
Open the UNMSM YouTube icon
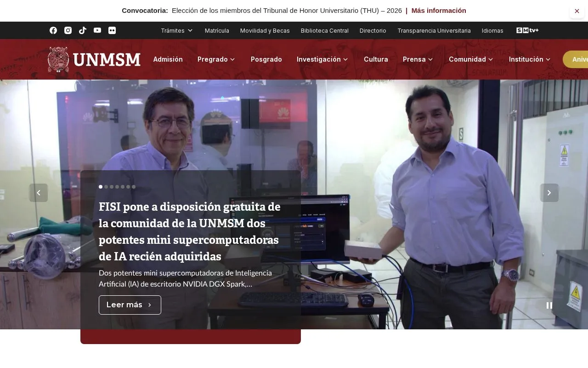point(97,30)
